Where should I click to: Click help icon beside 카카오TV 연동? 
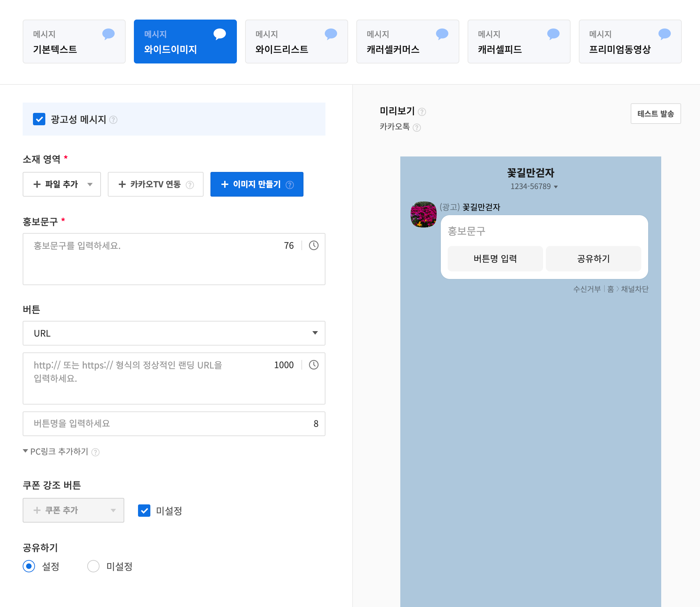coord(190,185)
